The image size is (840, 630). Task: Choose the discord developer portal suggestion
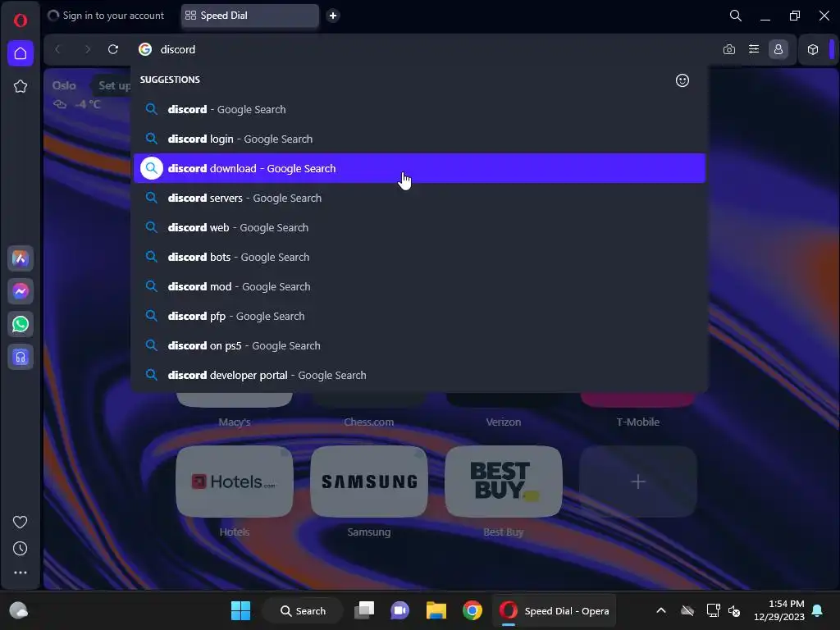click(419, 375)
